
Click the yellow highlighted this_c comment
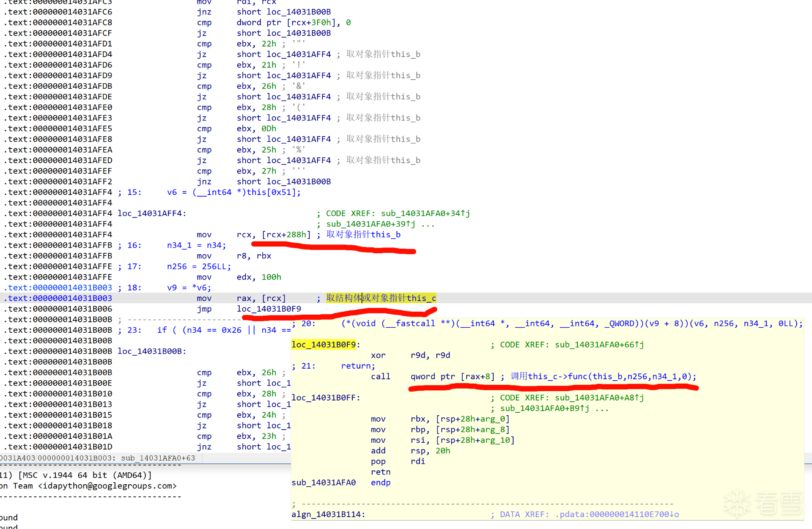coord(381,298)
